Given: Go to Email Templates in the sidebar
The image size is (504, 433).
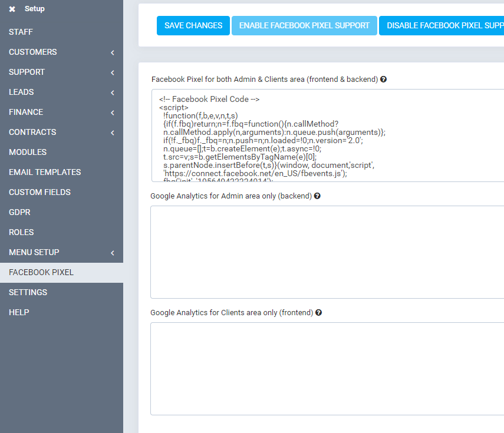Looking at the screenshot, I should (61, 172).
